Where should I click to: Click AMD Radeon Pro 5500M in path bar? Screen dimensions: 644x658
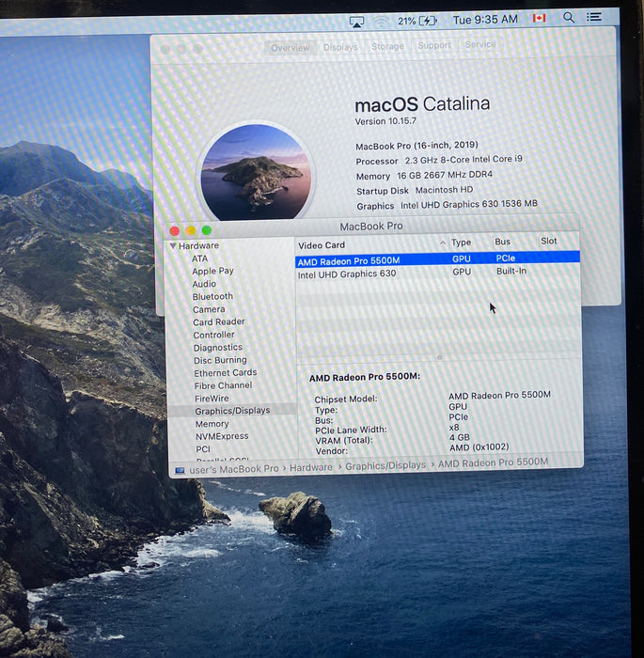coord(493,462)
